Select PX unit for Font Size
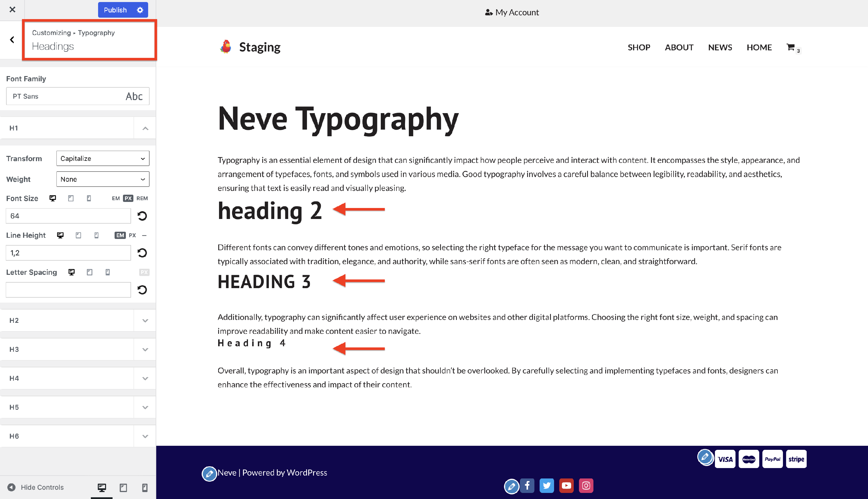This screenshot has height=499, width=868. coord(128,198)
